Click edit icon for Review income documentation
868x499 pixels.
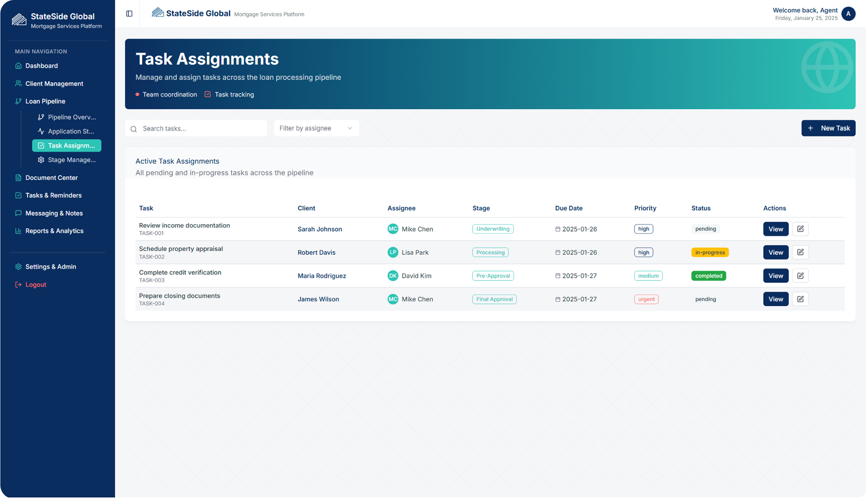click(x=800, y=229)
